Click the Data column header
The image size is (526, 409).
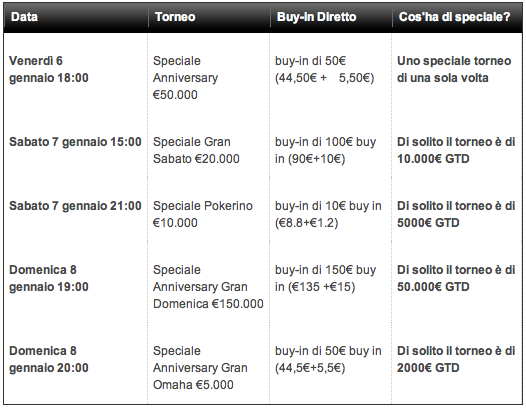(24, 17)
